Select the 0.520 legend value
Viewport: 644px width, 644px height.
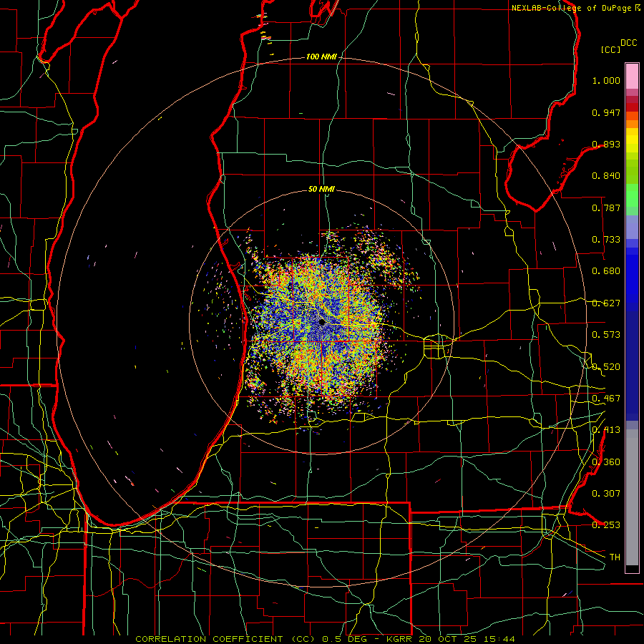[606, 367]
